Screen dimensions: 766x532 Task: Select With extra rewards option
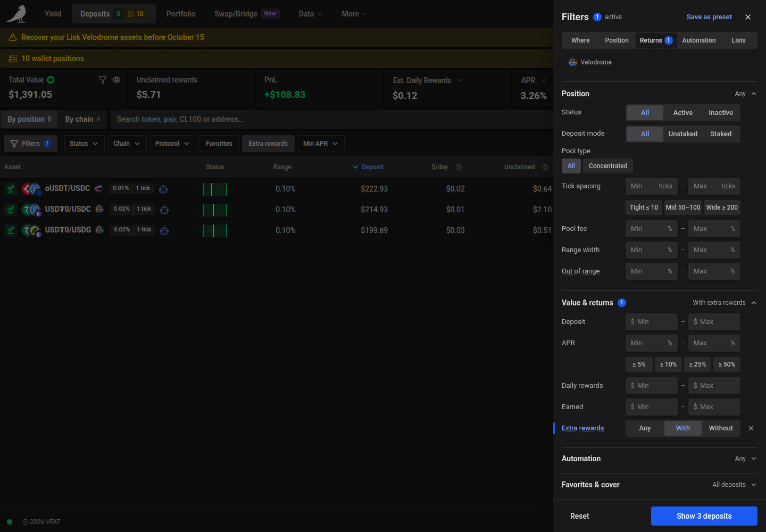click(683, 428)
